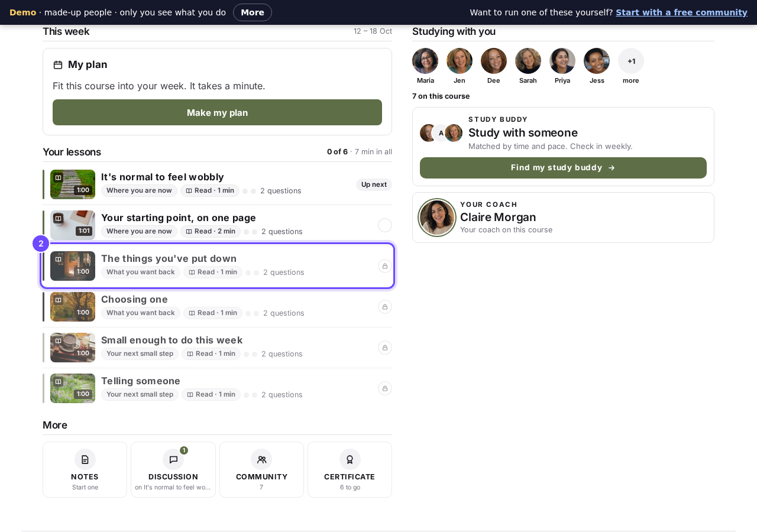Show the +1 more study members
Screen dimensions: 757x532
point(631,61)
